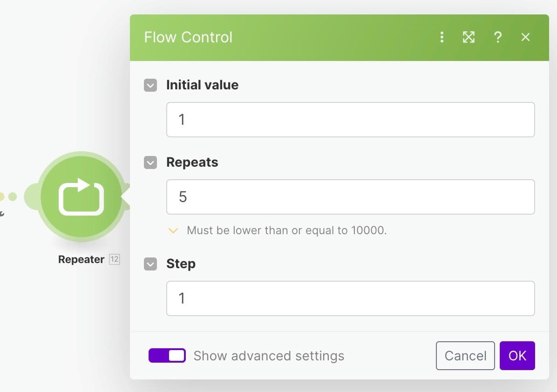
Task: Click into the Repeats input field
Action: point(350,197)
